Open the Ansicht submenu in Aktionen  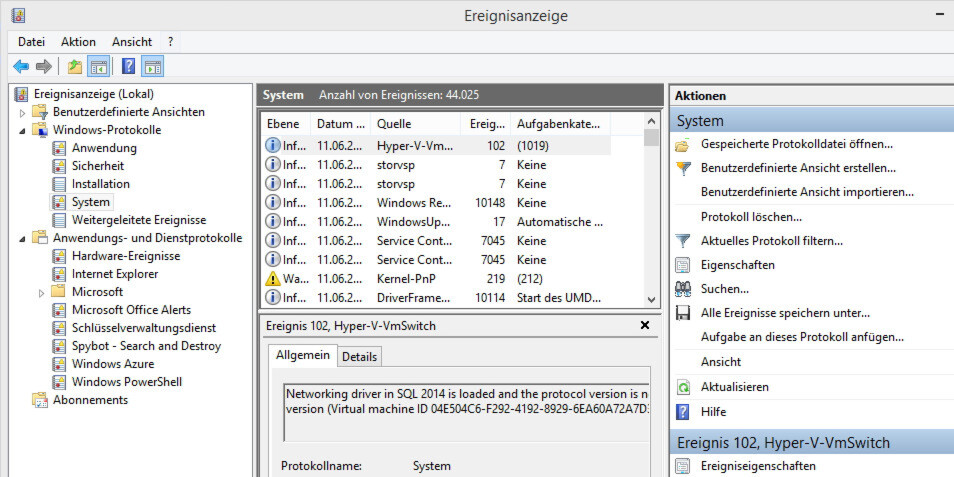721,362
